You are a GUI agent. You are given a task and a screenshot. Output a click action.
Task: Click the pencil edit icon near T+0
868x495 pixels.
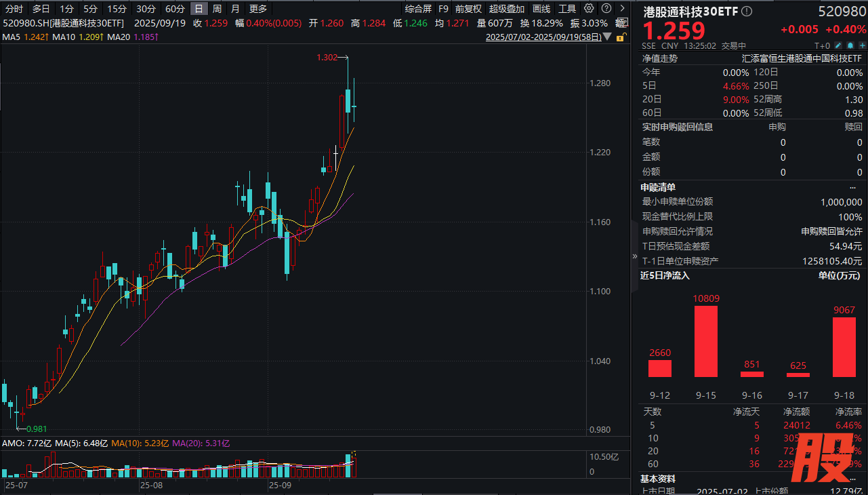838,45
